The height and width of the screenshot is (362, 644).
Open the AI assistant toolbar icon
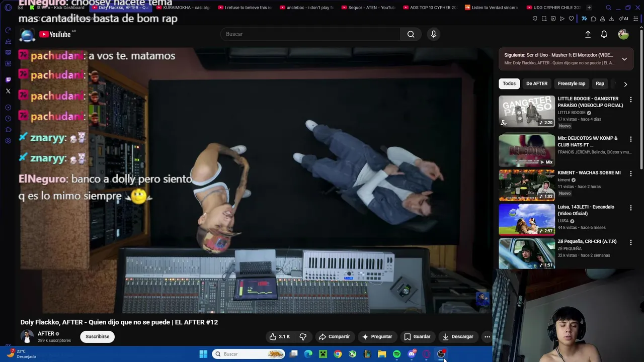(623, 19)
